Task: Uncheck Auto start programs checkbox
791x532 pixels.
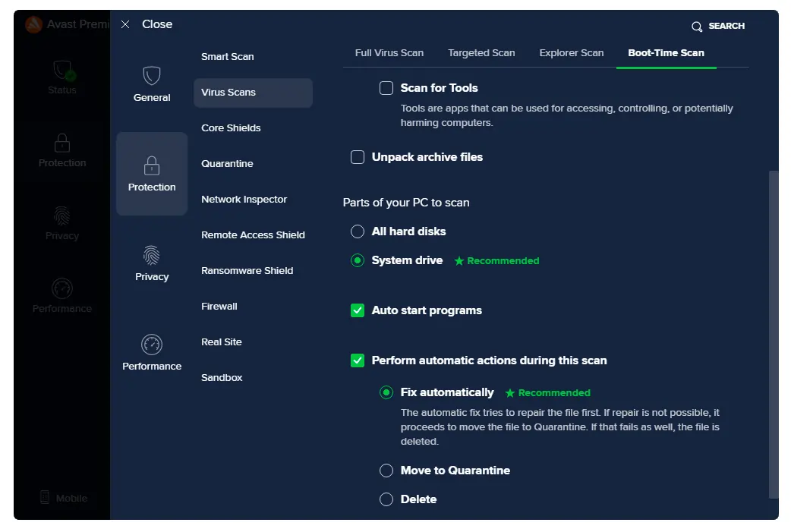Action: (x=358, y=310)
